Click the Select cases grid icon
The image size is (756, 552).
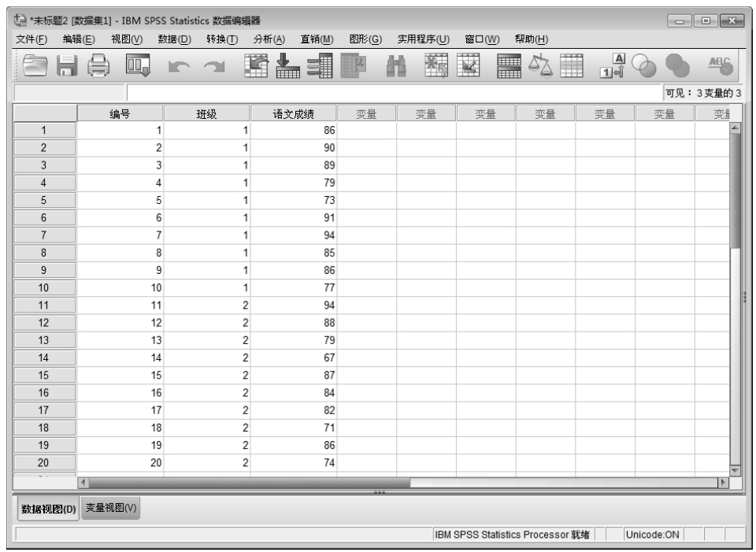(572, 65)
